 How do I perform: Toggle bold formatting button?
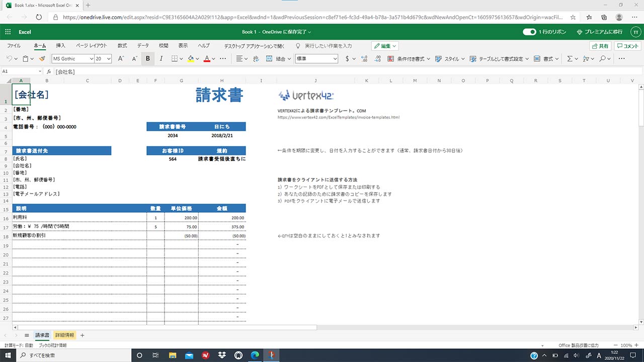[148, 59]
